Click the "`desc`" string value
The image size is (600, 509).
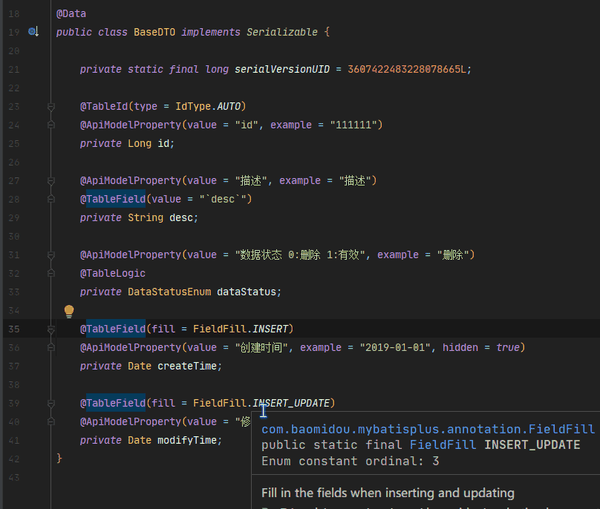coord(223,199)
